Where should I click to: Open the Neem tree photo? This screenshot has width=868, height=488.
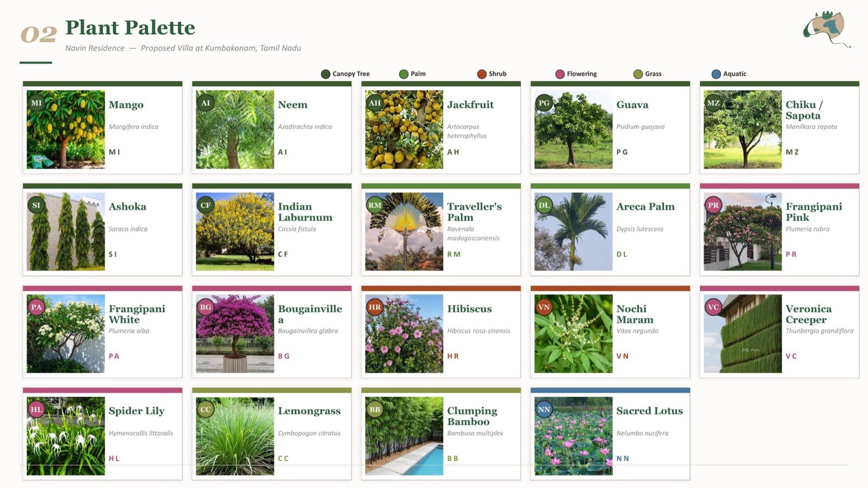point(235,130)
